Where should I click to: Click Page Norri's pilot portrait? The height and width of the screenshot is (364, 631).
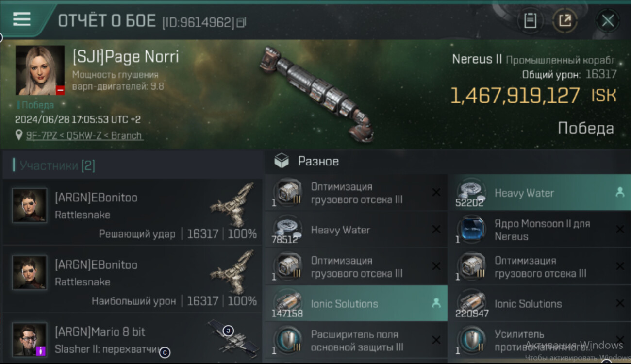pyautogui.click(x=40, y=70)
